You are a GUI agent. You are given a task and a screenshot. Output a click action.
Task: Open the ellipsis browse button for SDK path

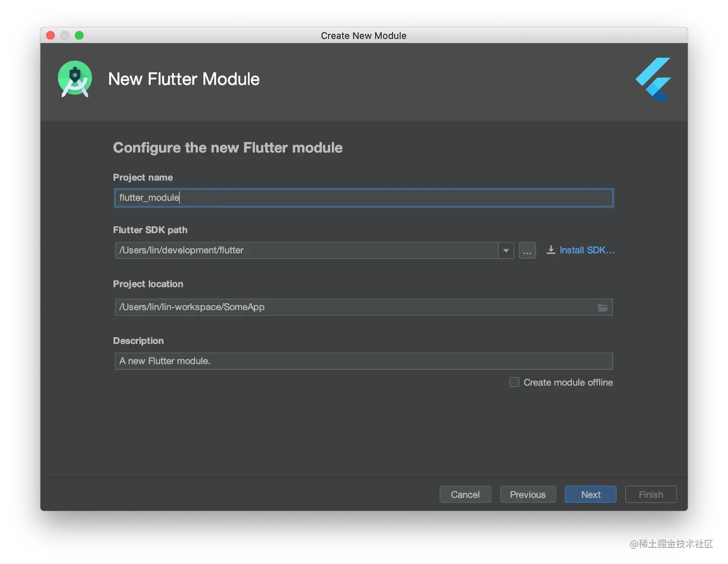click(527, 251)
